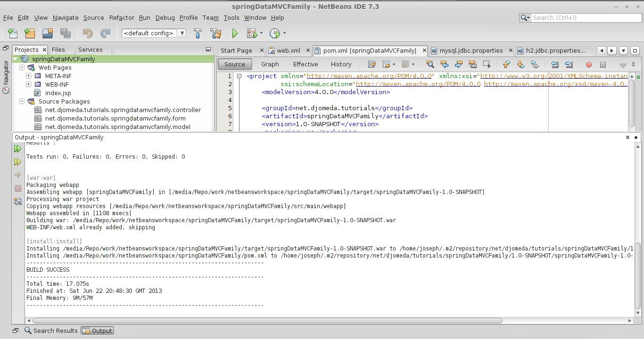Click the Redo arrow in the main toolbar
This screenshot has height=339, width=644.
click(106, 33)
